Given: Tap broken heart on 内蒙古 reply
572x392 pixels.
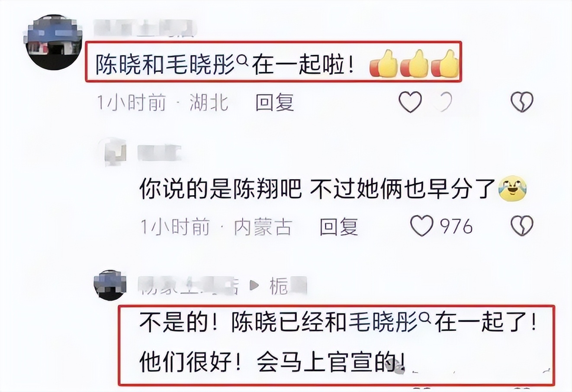Looking at the screenshot, I should [x=522, y=226].
